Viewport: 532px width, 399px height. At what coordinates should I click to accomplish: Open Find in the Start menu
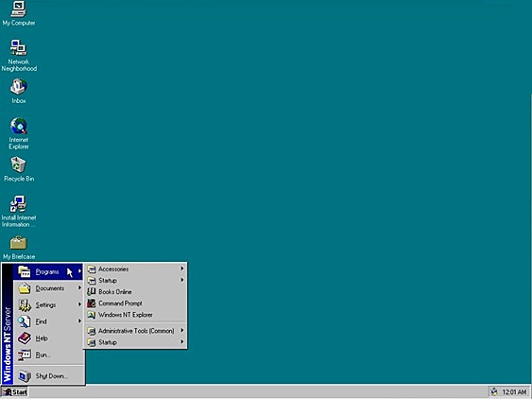pyautogui.click(x=48, y=321)
